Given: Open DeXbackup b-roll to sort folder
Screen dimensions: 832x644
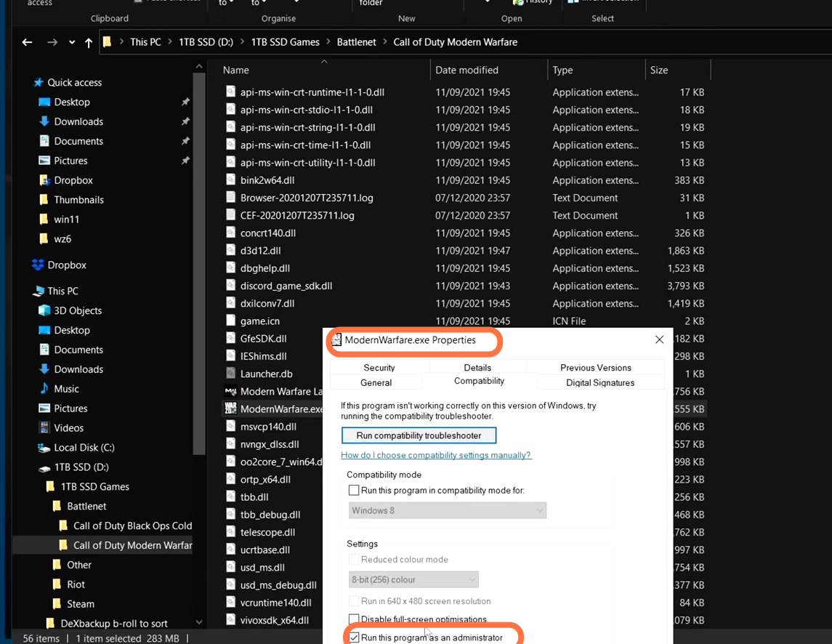Looking at the screenshot, I should coord(113,624).
